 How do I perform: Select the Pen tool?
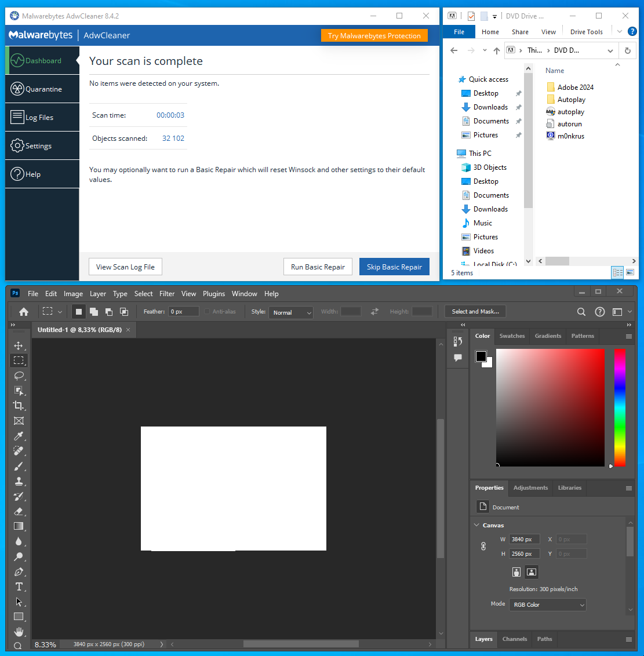pyautogui.click(x=19, y=571)
